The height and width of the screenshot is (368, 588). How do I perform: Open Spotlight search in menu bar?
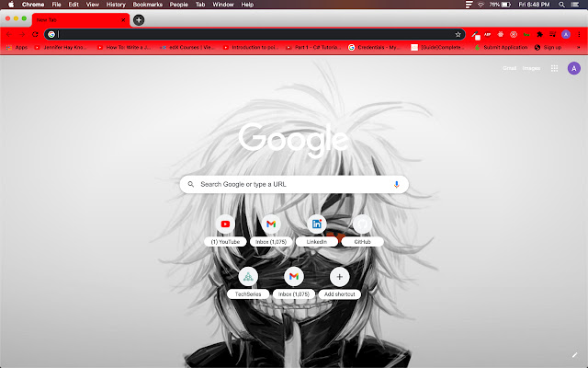coord(561,5)
